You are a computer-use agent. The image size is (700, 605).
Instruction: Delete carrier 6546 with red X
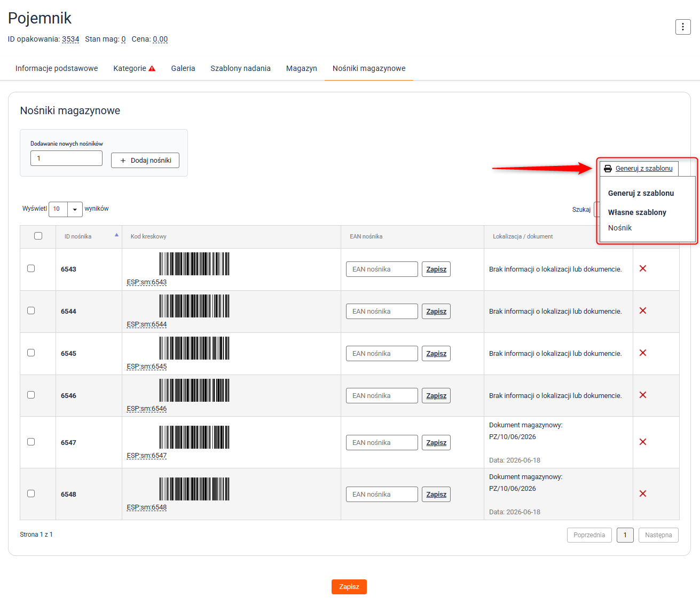point(643,395)
